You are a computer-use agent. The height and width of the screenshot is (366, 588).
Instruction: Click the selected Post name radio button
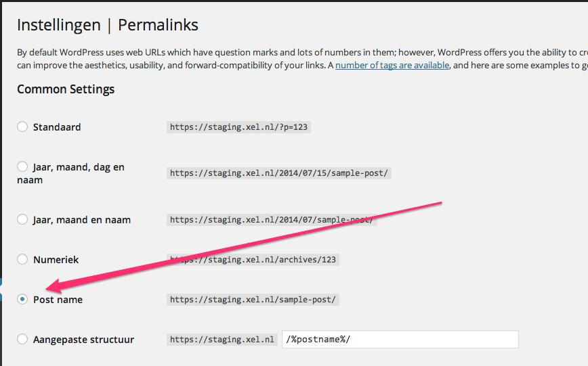(22, 299)
